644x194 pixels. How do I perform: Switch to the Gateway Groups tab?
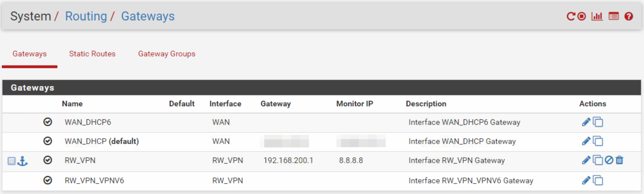tap(166, 54)
